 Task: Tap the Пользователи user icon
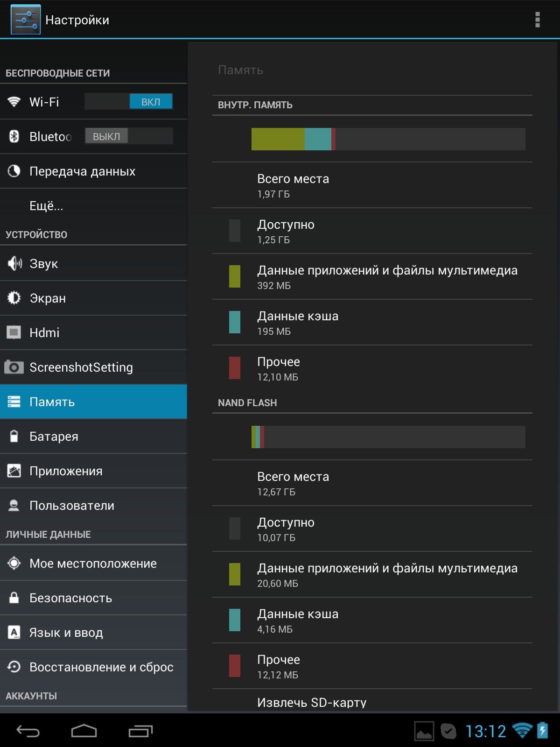tap(14, 506)
